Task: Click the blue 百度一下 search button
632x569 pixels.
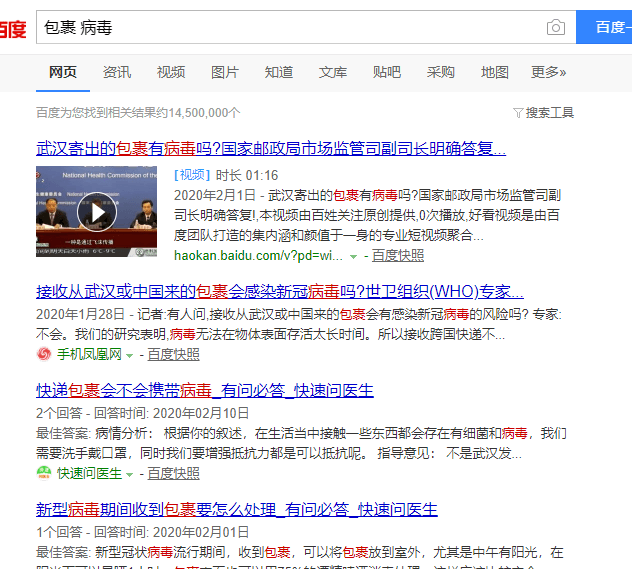Action: pyautogui.click(x=604, y=27)
